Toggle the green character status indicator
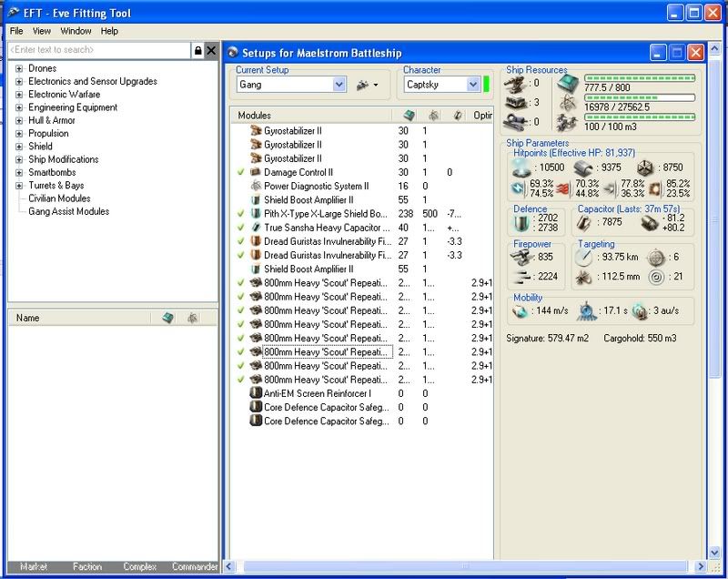 coord(486,85)
